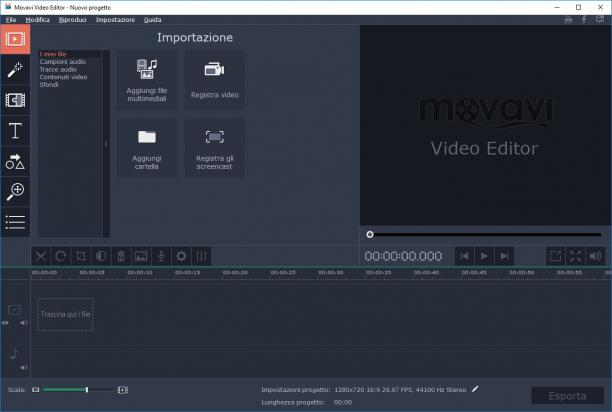Open the File menu
This screenshot has width=612, height=412.
pos(11,20)
